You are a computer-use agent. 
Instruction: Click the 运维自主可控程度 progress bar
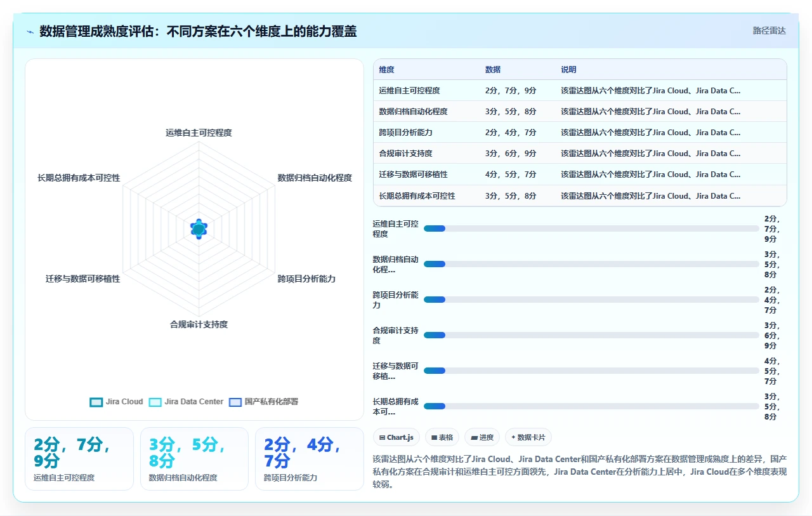[x=591, y=228]
